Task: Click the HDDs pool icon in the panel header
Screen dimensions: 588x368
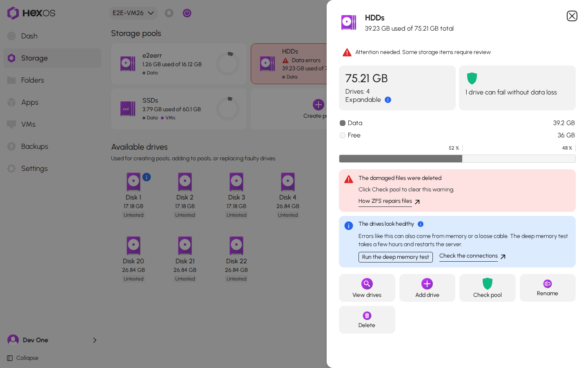Action: [x=349, y=22]
